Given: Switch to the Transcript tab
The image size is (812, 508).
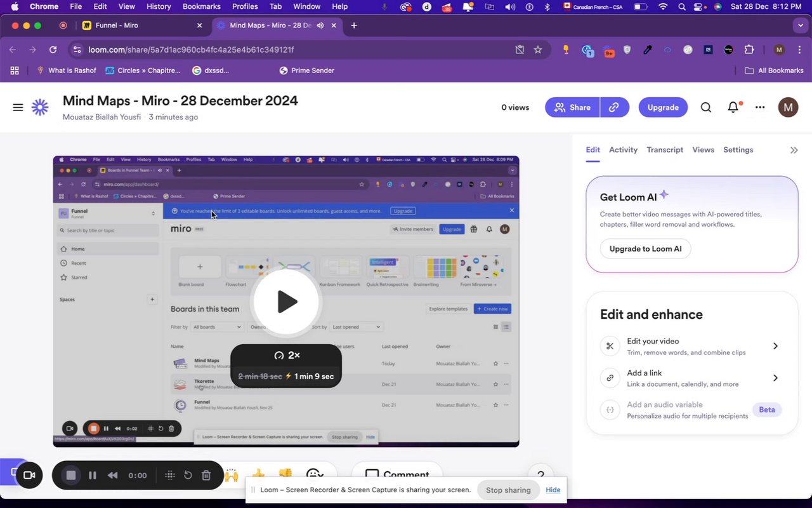Looking at the screenshot, I should tap(665, 150).
